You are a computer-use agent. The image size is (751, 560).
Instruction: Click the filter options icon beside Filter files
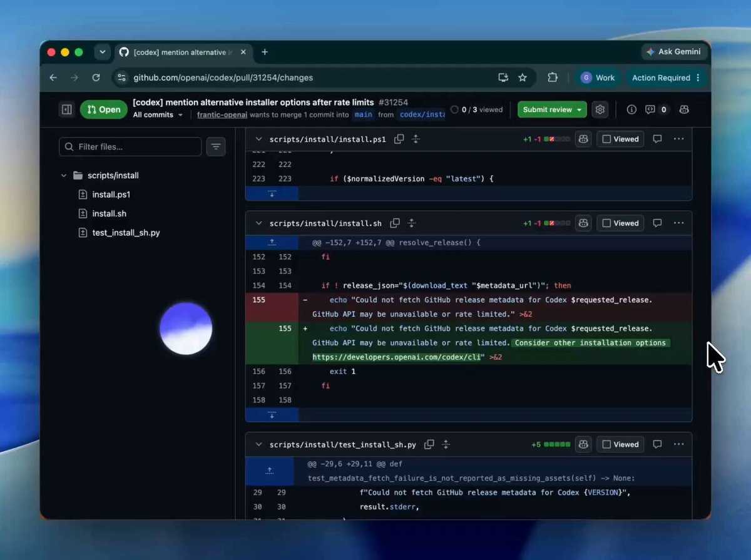(x=216, y=147)
